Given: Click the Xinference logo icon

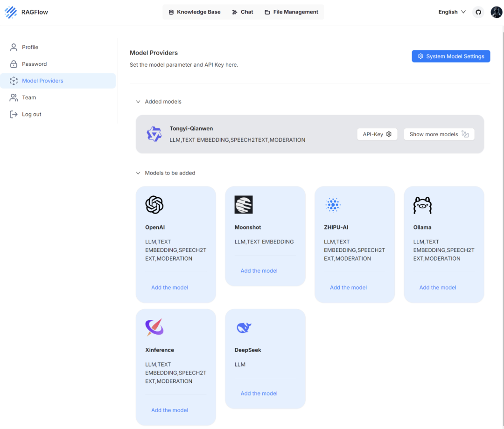Looking at the screenshot, I should (154, 327).
